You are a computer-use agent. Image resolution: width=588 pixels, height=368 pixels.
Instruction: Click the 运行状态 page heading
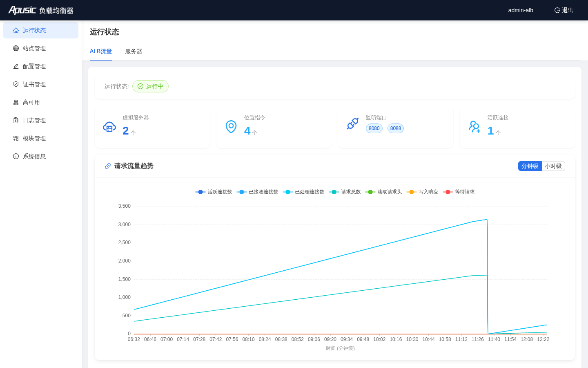(105, 32)
